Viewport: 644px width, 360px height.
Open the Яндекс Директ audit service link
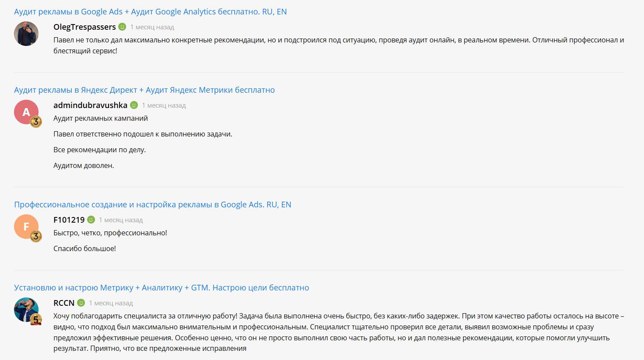click(144, 90)
